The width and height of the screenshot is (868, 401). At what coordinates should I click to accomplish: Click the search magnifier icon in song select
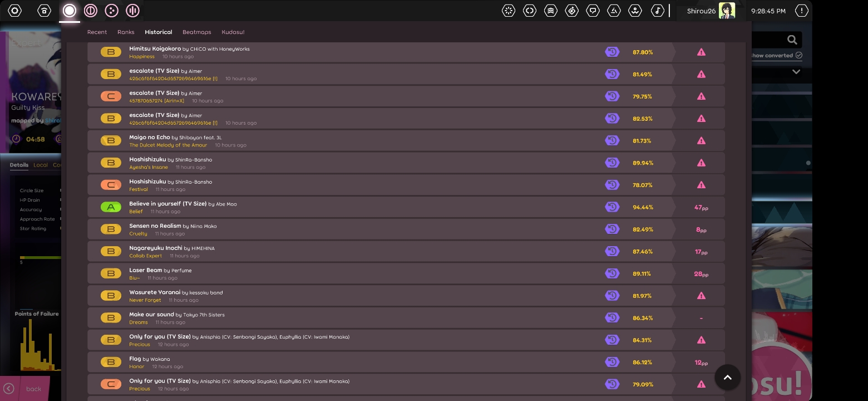pyautogui.click(x=792, y=40)
